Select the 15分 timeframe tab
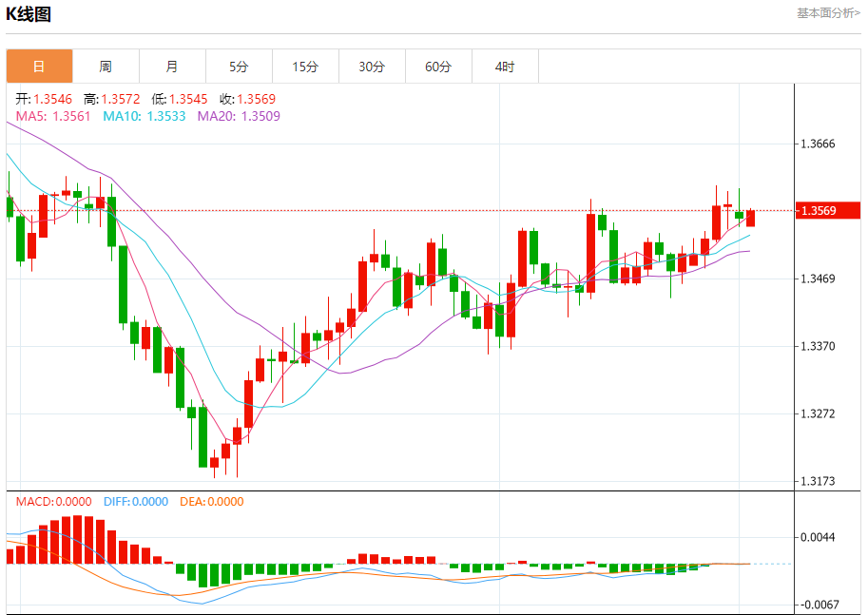Image resolution: width=868 pixels, height=615 pixels. pos(305,67)
